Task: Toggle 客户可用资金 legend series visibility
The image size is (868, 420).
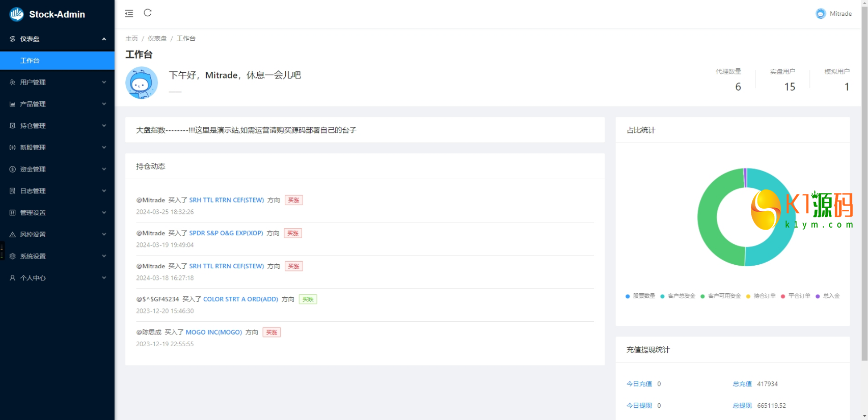Action: pyautogui.click(x=720, y=296)
